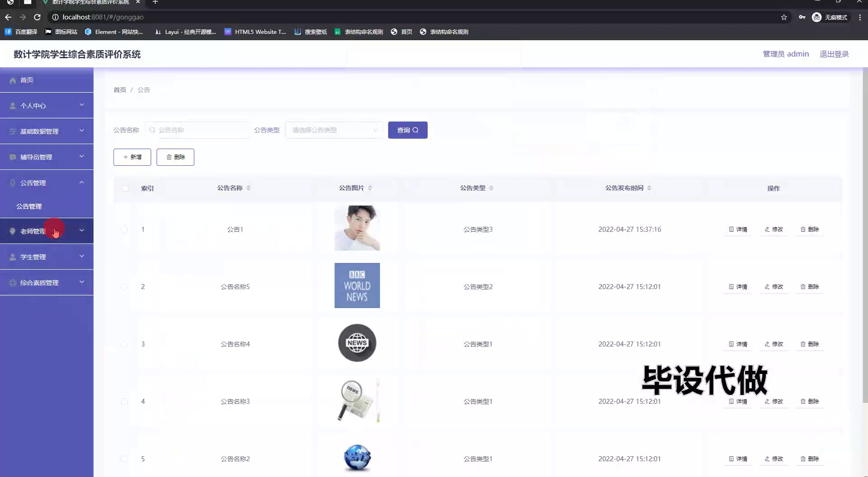Viewport: 868px width, 477px height.
Task: Click the 学生管理 person icon
Action: point(13,257)
